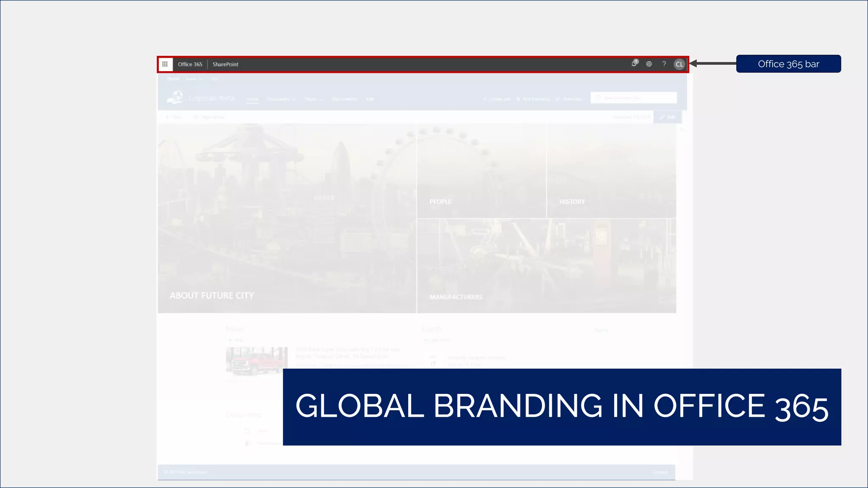The image size is (868, 488).
Task: Open the PEOPLE hero tile
Action: point(481,171)
